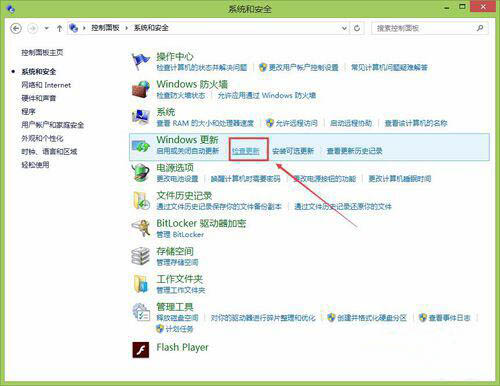Select 用户帐户和家庭安全 in sidebar
The height and width of the screenshot is (386, 500).
click(x=53, y=125)
